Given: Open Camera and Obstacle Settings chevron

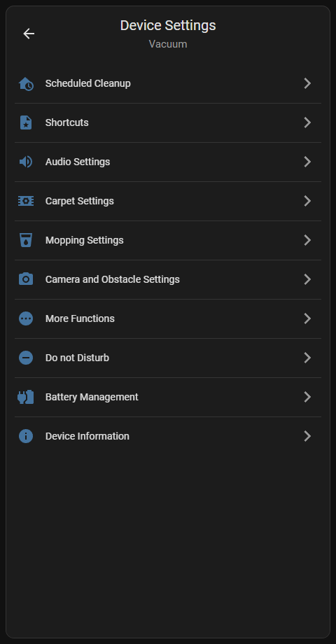Looking at the screenshot, I should 307,279.
